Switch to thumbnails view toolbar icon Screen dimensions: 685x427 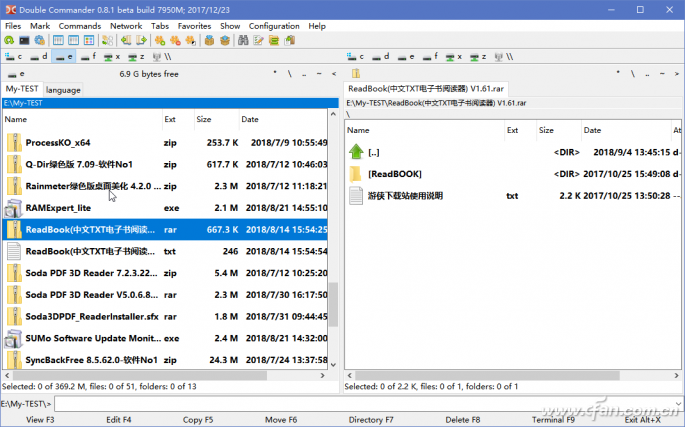89,41
